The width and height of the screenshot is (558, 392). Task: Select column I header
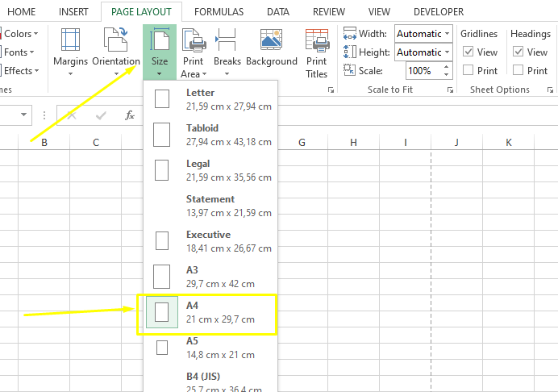pos(406,143)
